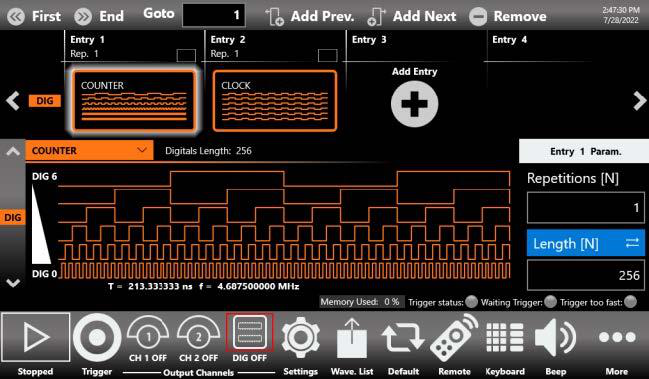Open the Settings gear
Viewport: 649px width, 379px height.
[x=300, y=338]
